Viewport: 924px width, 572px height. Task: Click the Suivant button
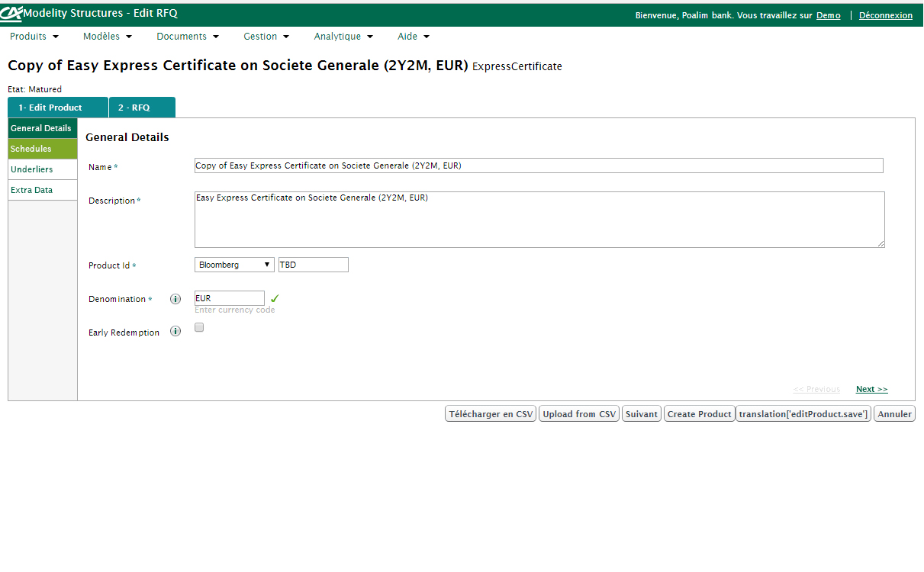point(642,414)
